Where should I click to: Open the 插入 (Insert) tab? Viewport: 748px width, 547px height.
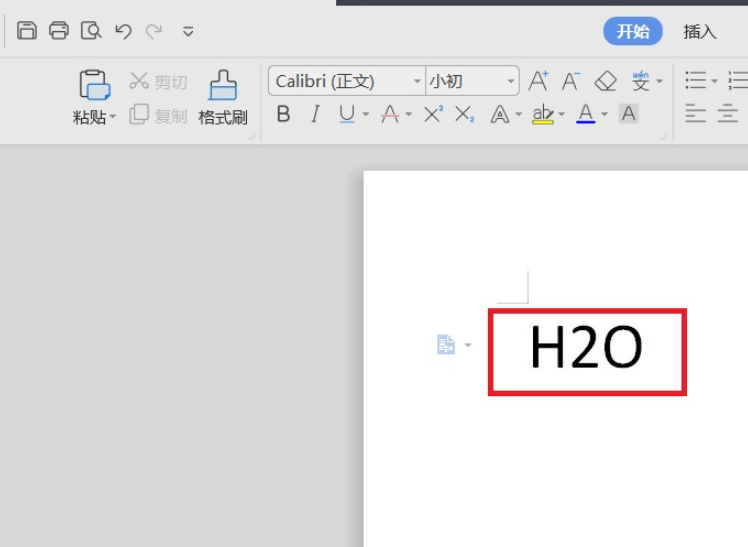(700, 31)
